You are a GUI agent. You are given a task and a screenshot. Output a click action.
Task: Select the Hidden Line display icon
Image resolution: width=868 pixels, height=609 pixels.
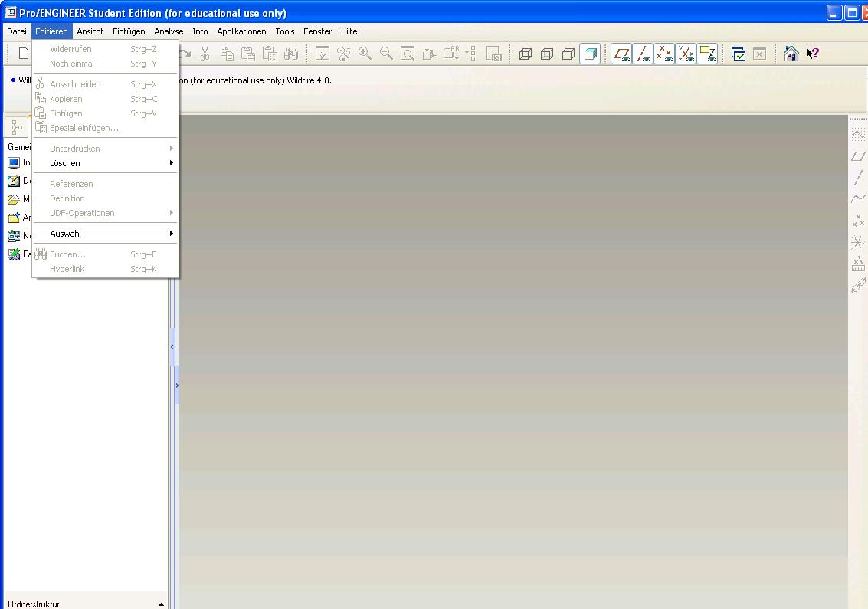[547, 54]
